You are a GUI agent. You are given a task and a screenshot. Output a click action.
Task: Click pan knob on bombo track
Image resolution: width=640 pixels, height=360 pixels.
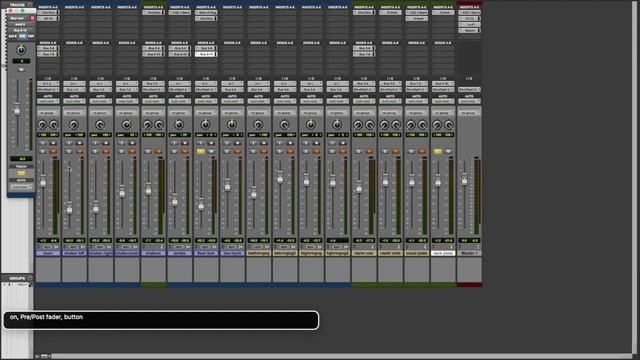[179, 125]
